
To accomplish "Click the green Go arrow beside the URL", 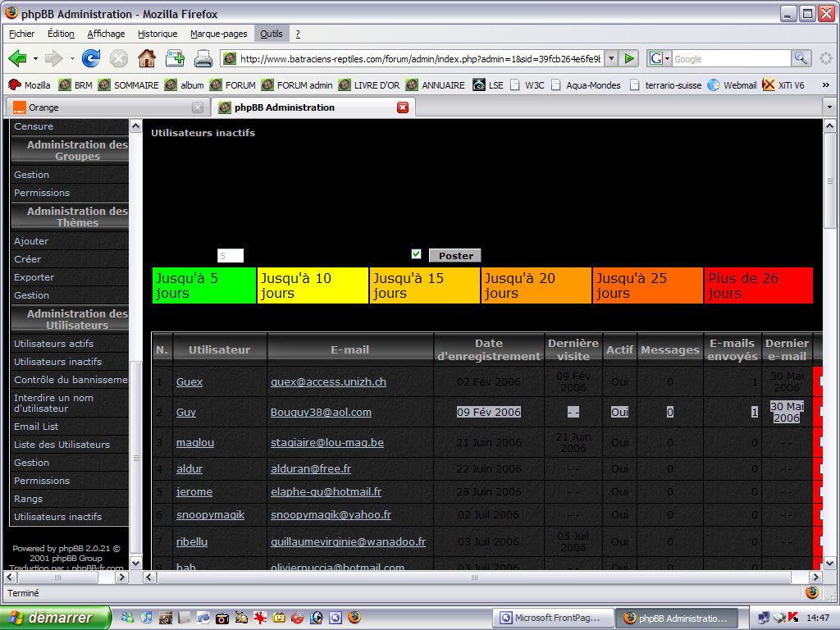I will [629, 58].
